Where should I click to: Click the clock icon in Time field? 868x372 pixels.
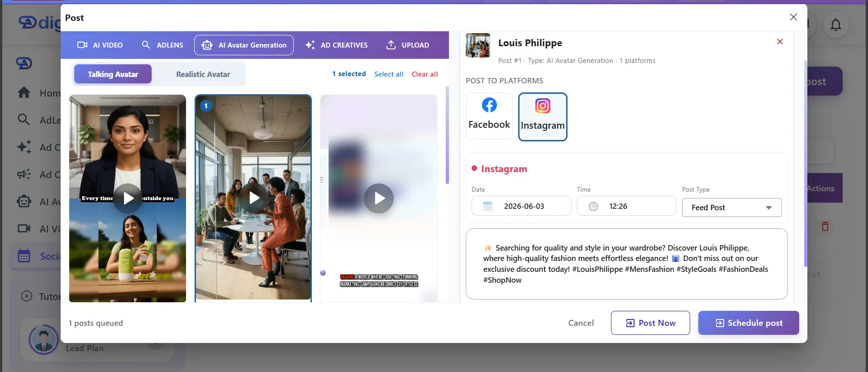point(593,206)
